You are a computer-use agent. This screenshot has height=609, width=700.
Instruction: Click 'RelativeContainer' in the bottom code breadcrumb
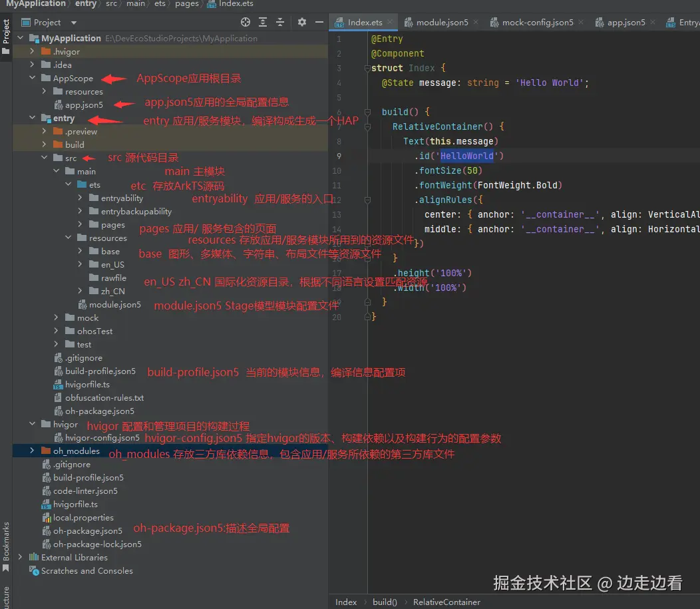446,602
